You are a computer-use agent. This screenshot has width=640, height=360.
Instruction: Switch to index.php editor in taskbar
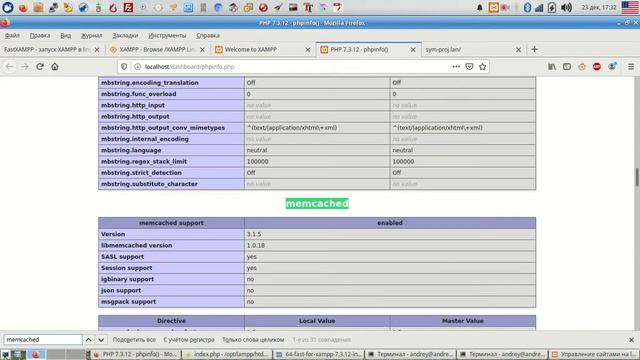pos(227,354)
